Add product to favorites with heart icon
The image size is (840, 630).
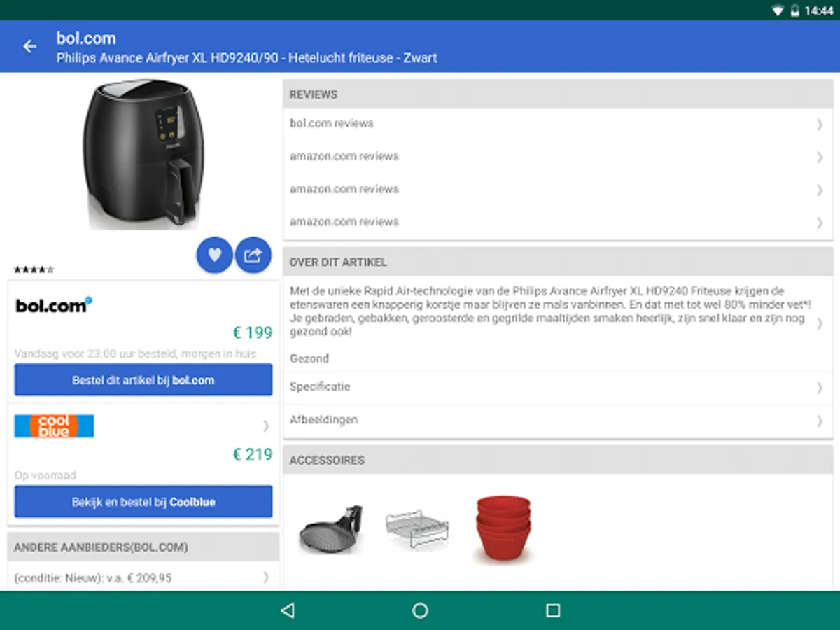(x=215, y=255)
